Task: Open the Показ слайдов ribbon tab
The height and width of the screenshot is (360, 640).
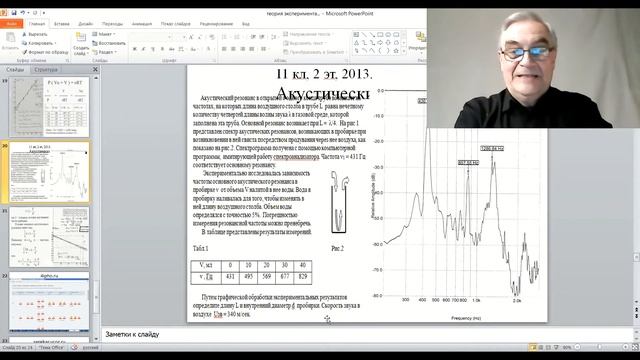Action: (176, 24)
